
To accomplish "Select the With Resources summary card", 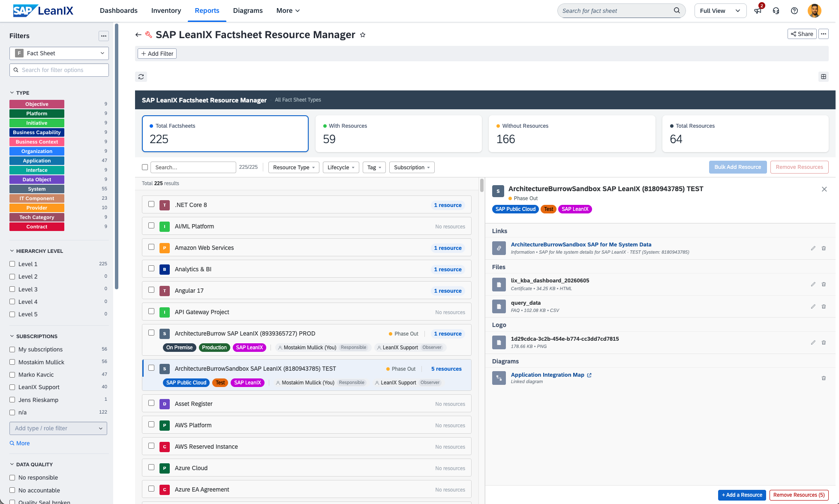I will point(399,134).
